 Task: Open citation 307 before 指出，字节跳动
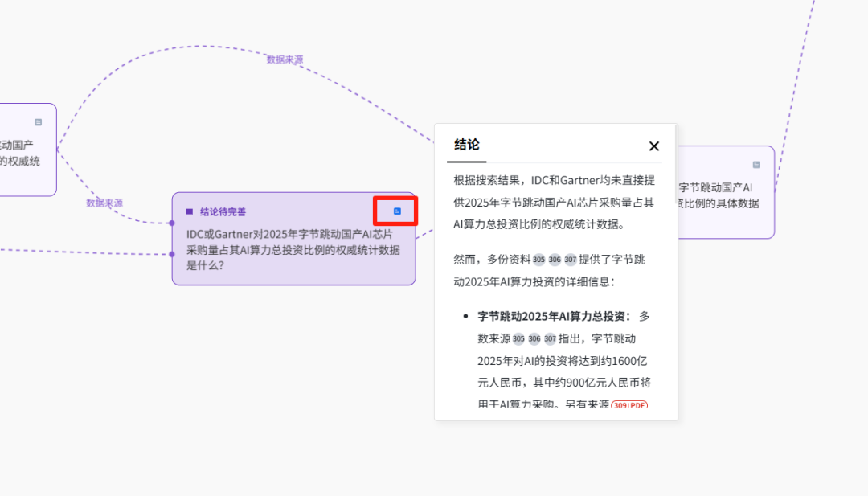click(550, 338)
